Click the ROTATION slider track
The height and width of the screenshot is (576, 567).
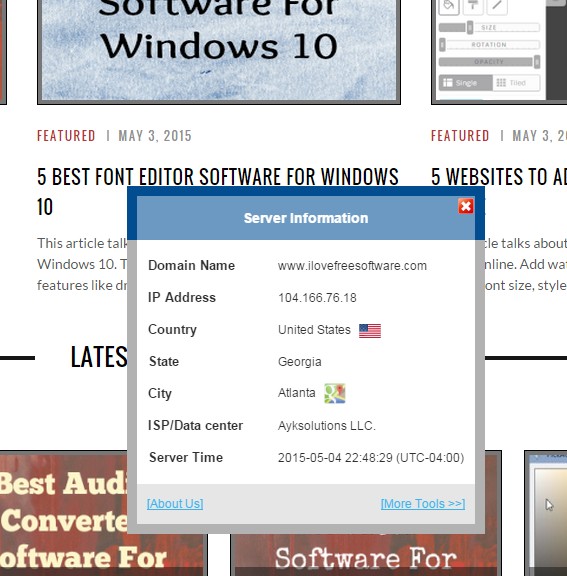point(492,45)
